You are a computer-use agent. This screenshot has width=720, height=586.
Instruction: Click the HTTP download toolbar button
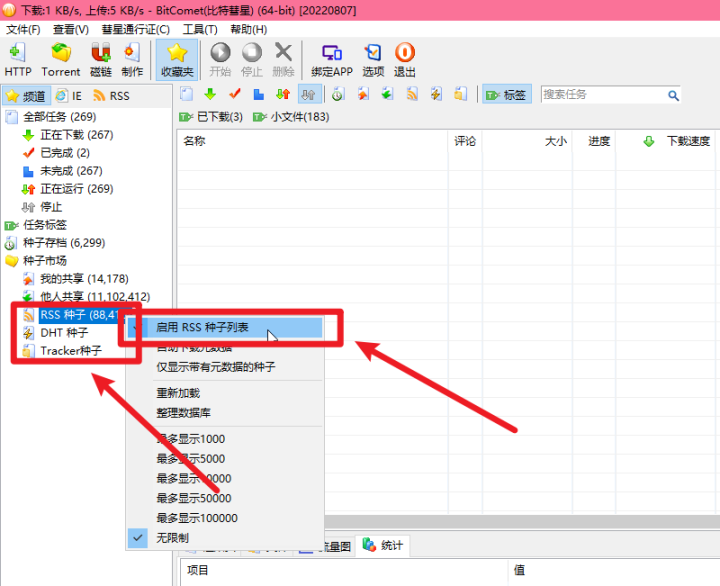tap(18, 60)
